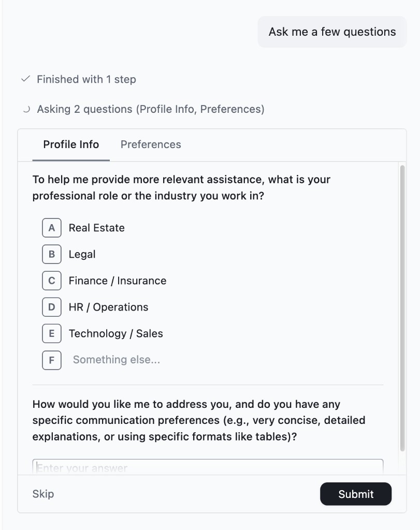Choose Finance / Insurance option C
420x530 pixels.
[x=117, y=281]
